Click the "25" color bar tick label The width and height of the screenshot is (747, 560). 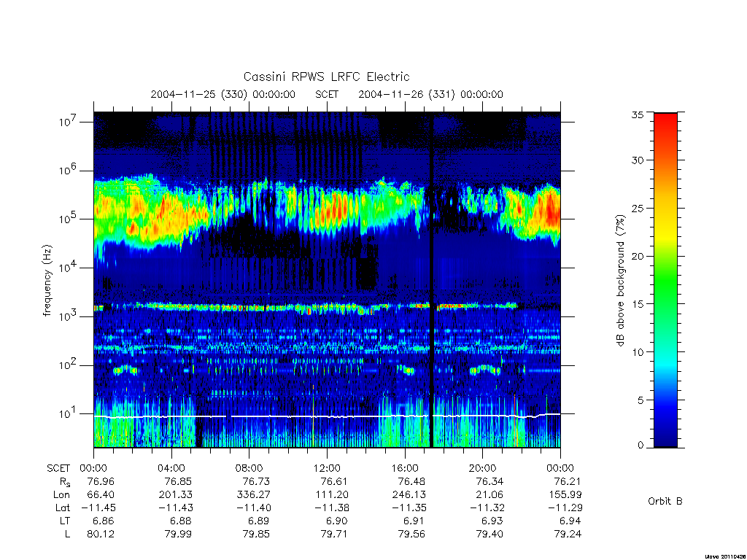click(638, 209)
